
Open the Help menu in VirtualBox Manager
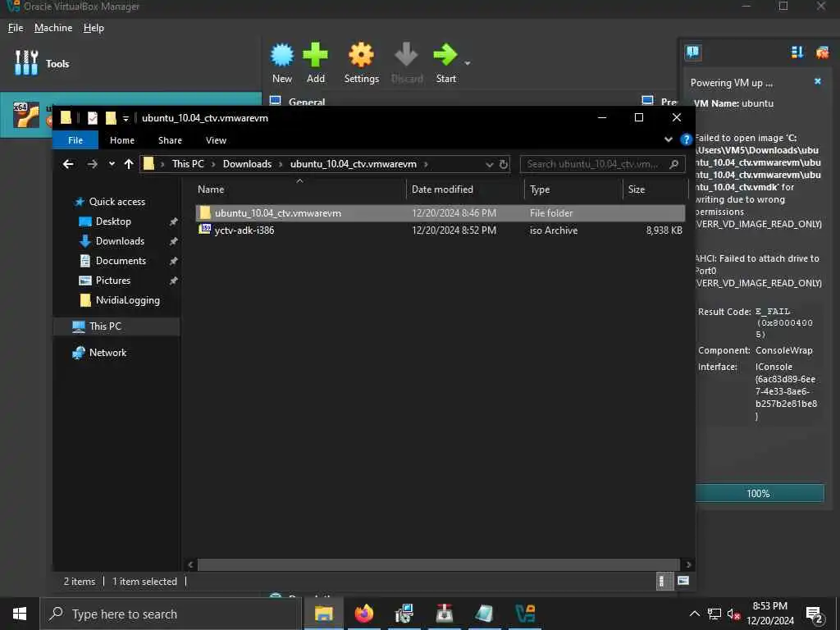(94, 28)
